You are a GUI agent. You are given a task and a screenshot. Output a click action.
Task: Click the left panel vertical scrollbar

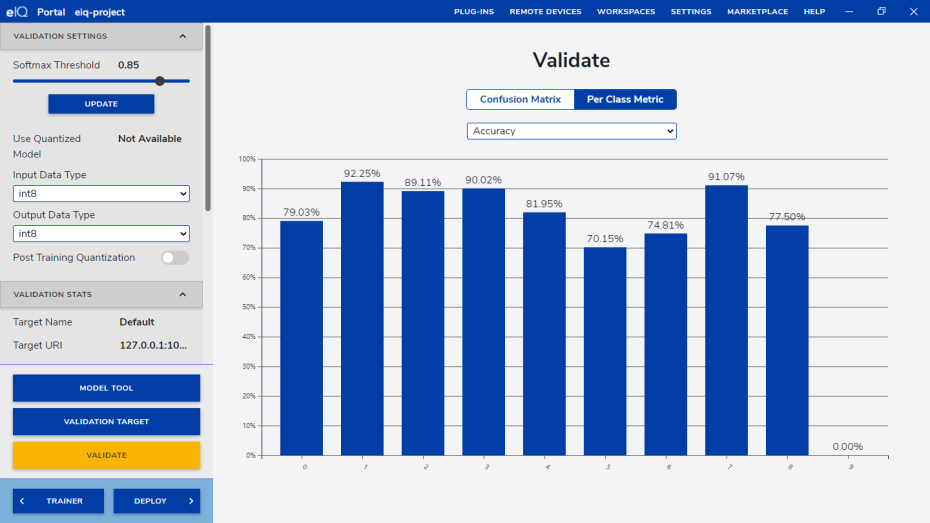tap(207, 118)
